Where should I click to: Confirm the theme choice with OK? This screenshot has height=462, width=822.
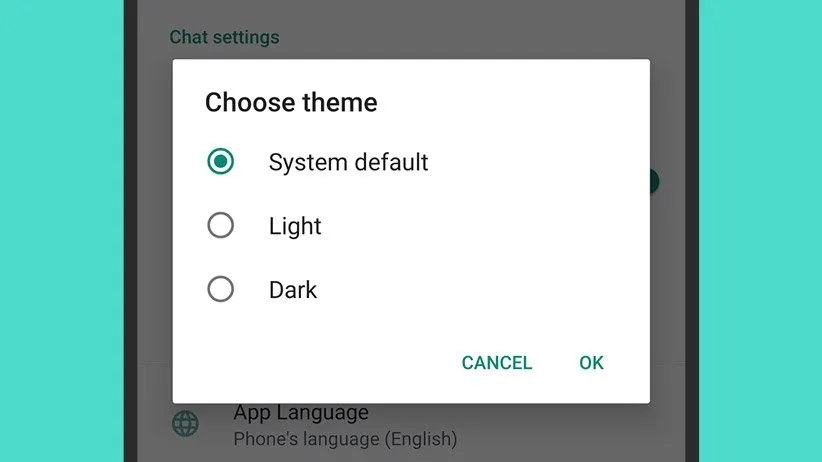click(591, 363)
